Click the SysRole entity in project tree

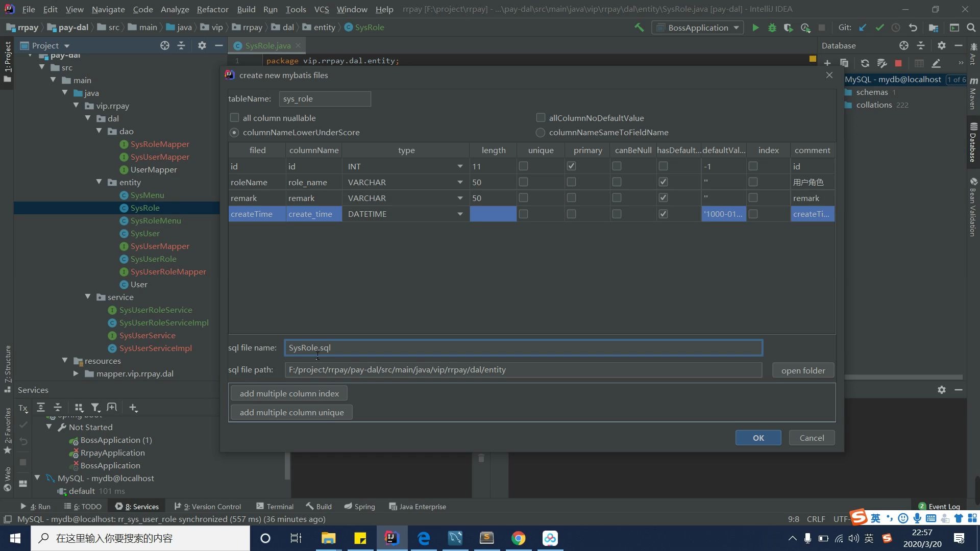click(x=145, y=208)
